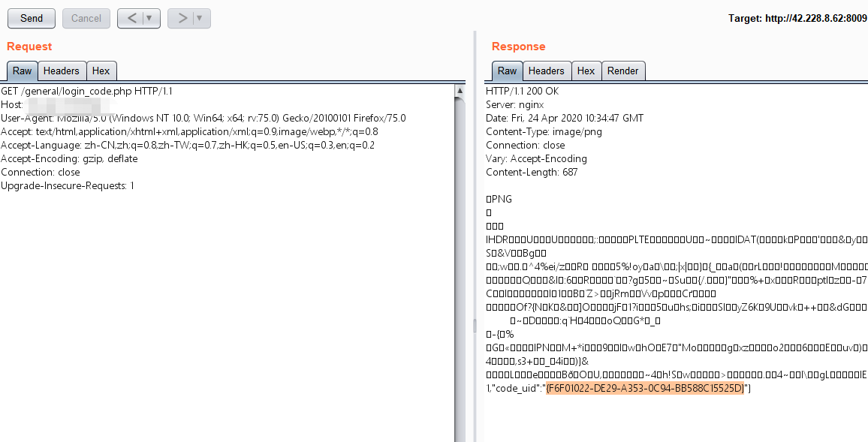The width and height of the screenshot is (868, 442).
Task: Click the Accept-Encoding: gzip, deflate line
Action: point(69,158)
